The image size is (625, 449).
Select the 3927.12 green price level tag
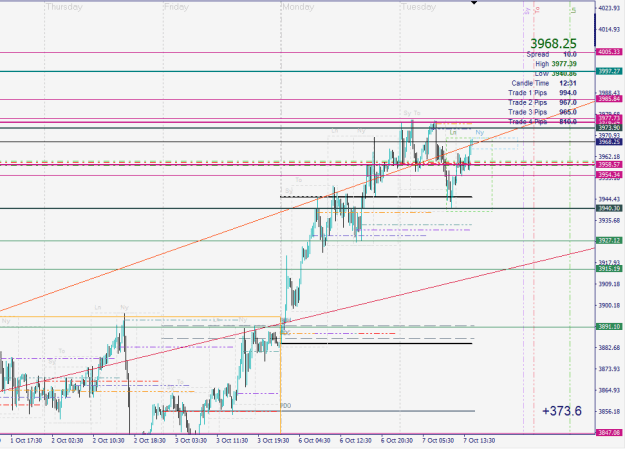click(x=609, y=240)
